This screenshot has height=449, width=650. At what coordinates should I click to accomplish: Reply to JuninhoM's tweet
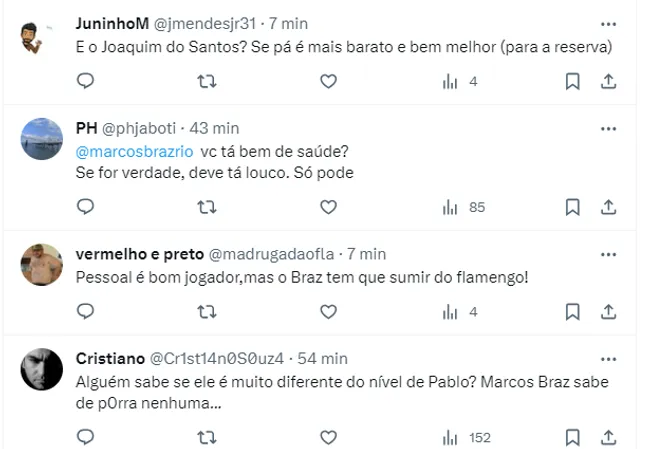(x=86, y=82)
